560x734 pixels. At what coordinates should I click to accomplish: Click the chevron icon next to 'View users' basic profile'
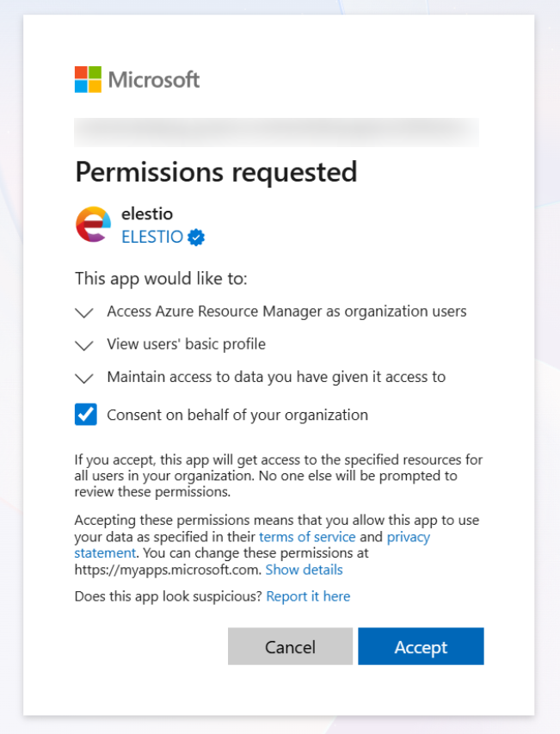coord(83,344)
